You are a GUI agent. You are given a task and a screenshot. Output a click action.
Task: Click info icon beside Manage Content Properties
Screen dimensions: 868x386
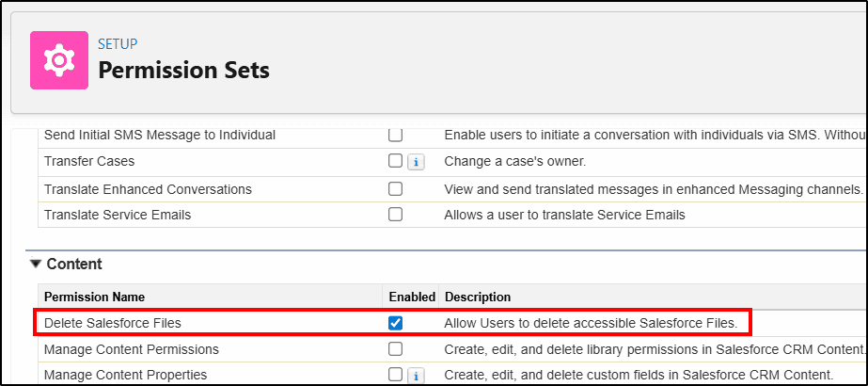tap(416, 375)
